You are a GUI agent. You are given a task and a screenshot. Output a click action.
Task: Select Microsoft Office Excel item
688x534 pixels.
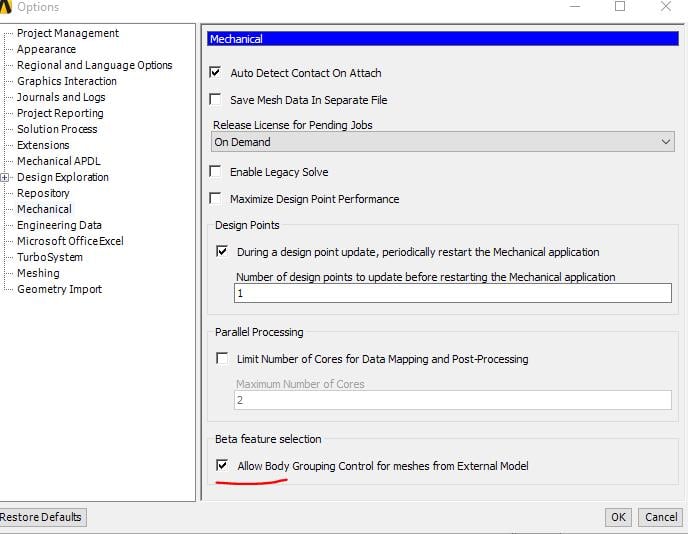point(70,241)
